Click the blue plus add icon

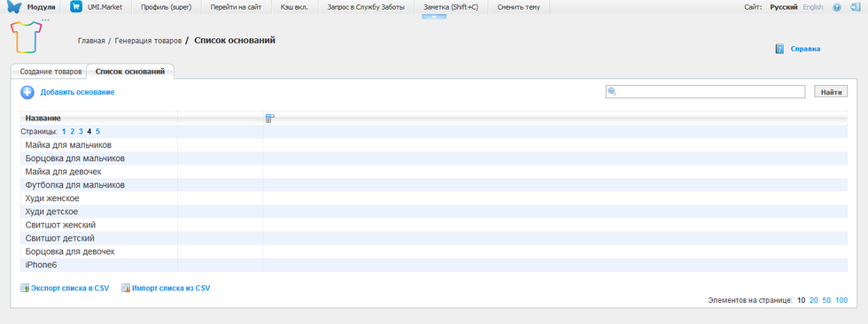pyautogui.click(x=27, y=92)
